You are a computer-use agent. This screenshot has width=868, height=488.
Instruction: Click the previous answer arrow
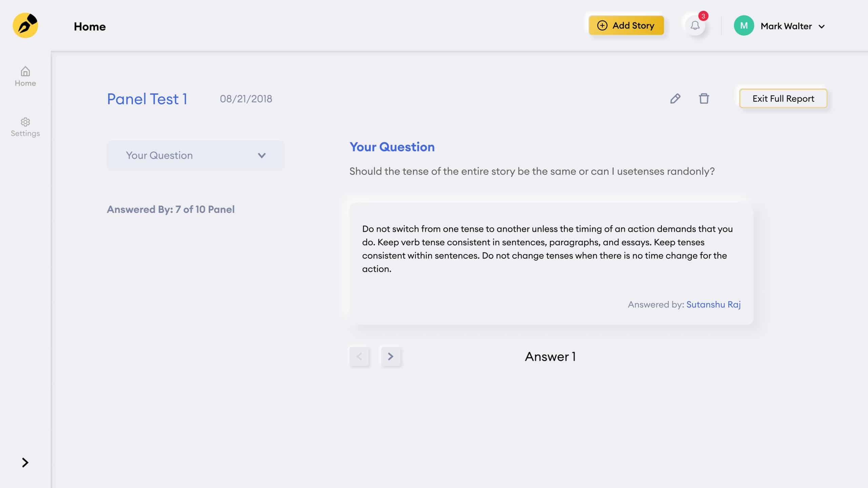pos(359,357)
